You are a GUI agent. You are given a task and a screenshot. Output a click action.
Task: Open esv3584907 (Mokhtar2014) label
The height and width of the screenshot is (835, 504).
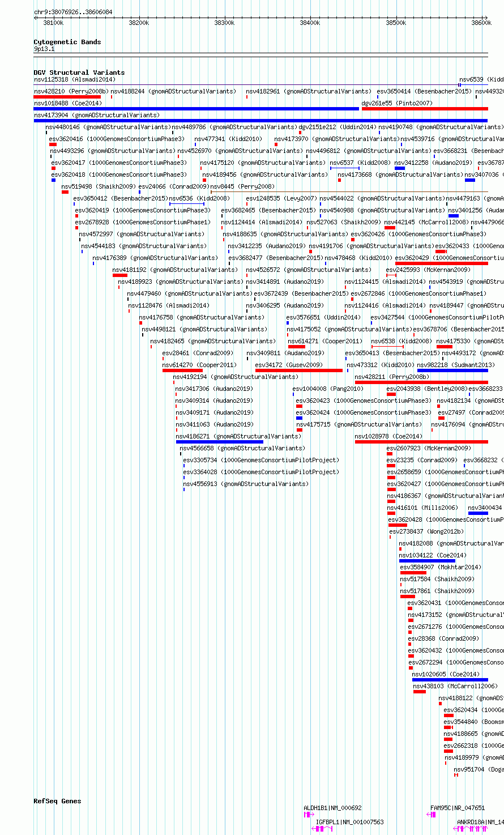[441, 567]
